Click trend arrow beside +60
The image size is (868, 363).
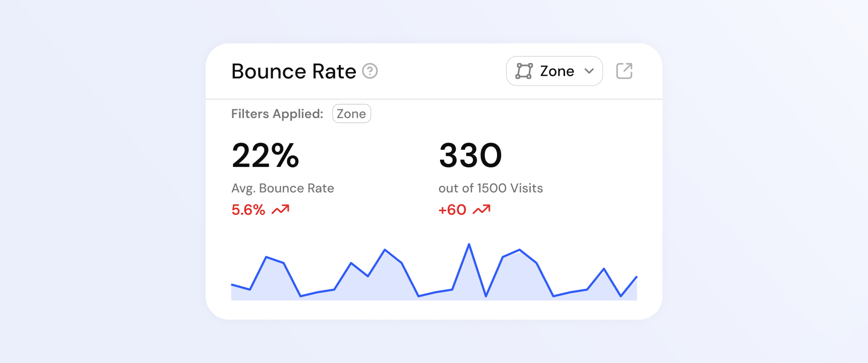481,209
